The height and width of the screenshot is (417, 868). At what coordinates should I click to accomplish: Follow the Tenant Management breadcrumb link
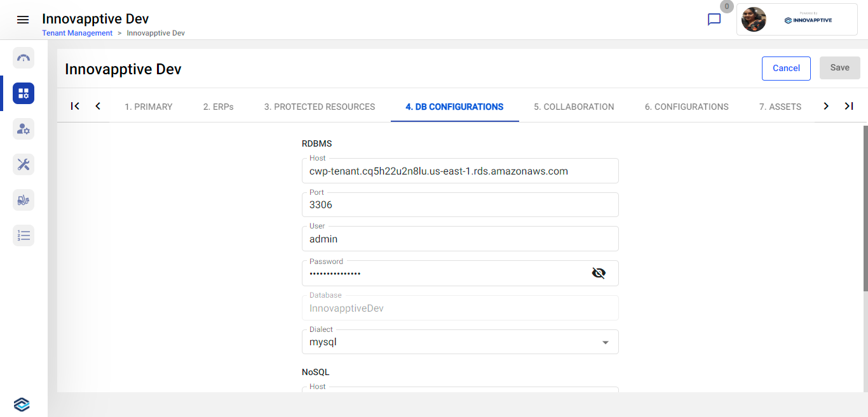pyautogui.click(x=78, y=33)
